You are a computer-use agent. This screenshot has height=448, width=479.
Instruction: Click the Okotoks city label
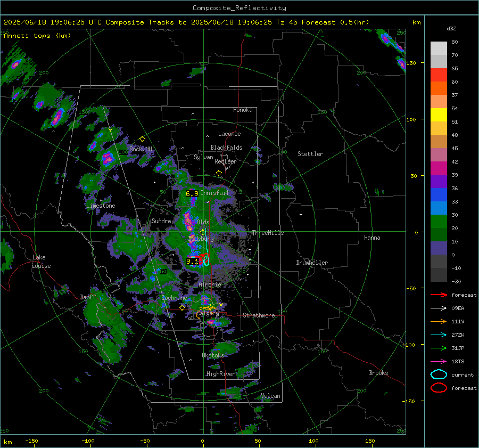pos(213,355)
